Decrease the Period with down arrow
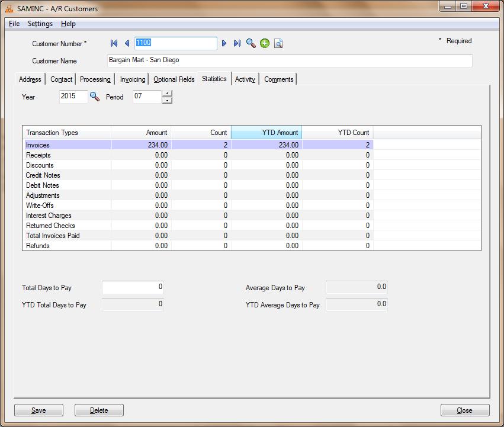This screenshot has height=427, width=504. (167, 100)
